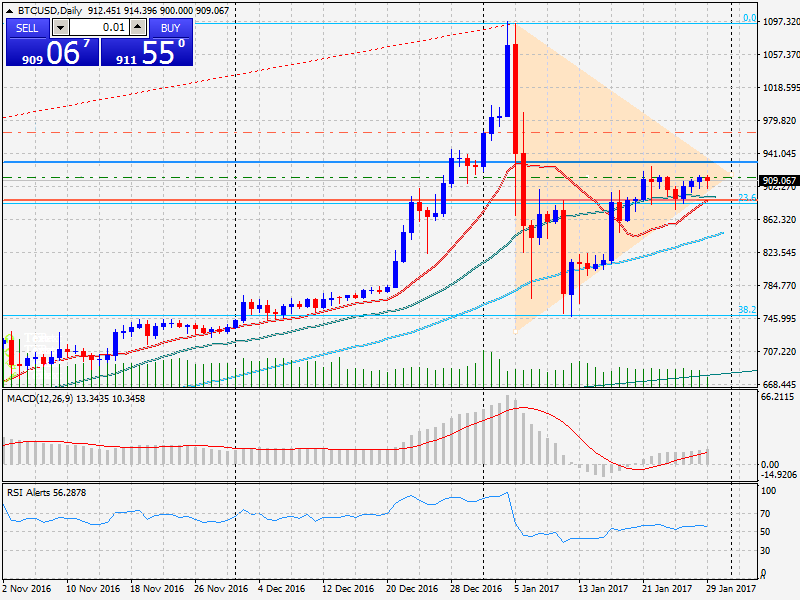This screenshot has height=600, width=800.
Task: Click the MACD -14.9206 scale value
Action: [x=779, y=474]
